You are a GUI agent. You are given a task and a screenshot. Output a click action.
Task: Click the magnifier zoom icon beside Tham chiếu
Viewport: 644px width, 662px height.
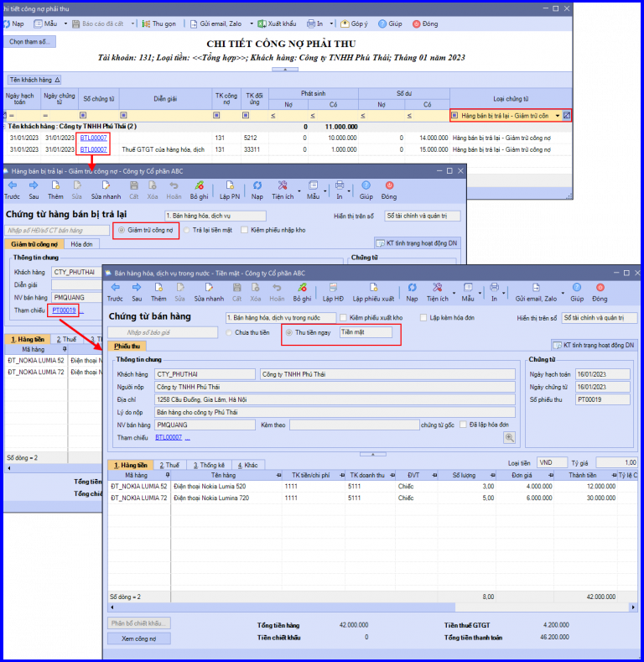tap(509, 437)
